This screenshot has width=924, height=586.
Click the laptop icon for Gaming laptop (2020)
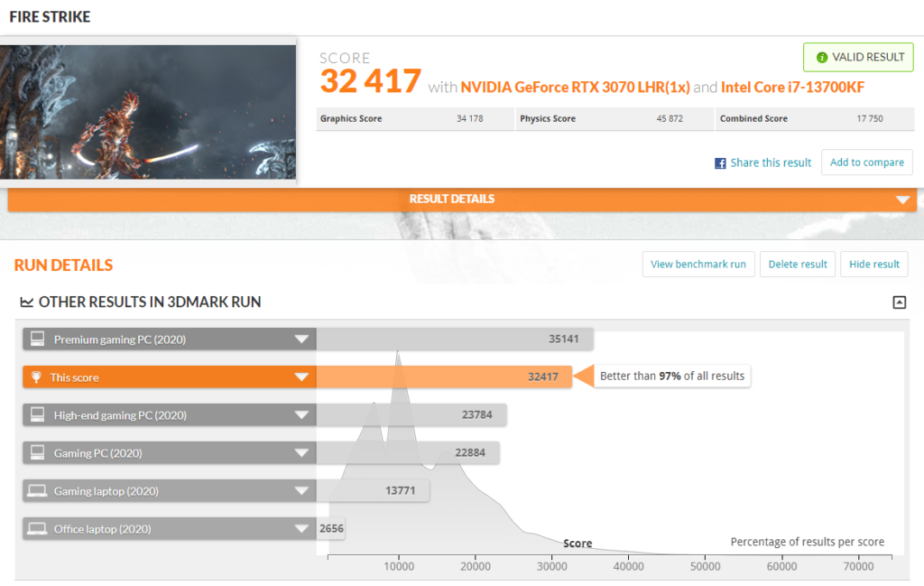pyautogui.click(x=37, y=490)
